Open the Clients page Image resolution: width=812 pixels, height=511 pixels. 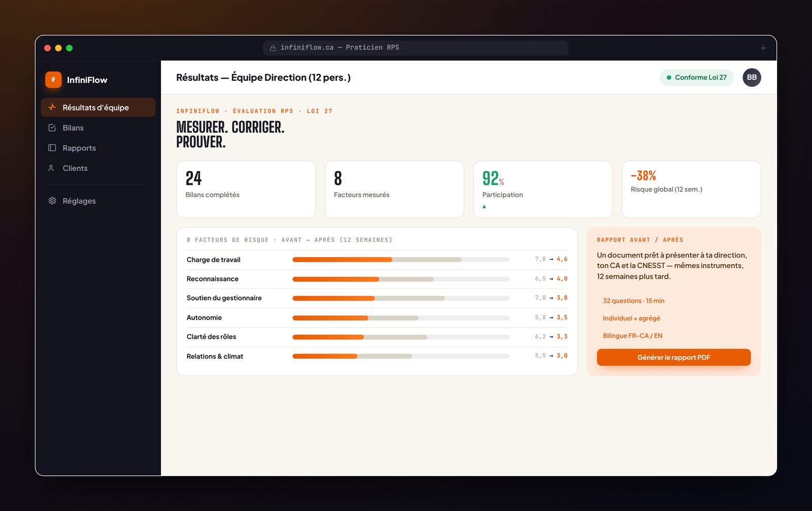pos(98,168)
